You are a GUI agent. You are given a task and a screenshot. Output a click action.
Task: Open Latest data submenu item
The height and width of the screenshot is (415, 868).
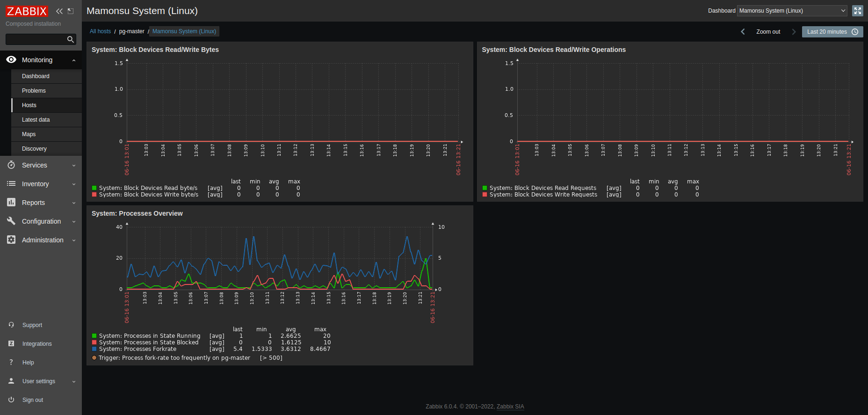pos(46,120)
